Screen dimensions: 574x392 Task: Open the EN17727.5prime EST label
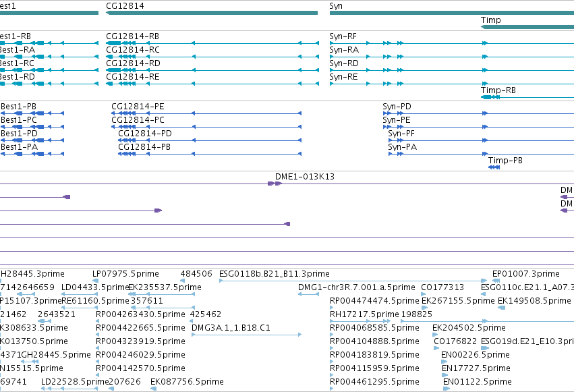point(476,369)
